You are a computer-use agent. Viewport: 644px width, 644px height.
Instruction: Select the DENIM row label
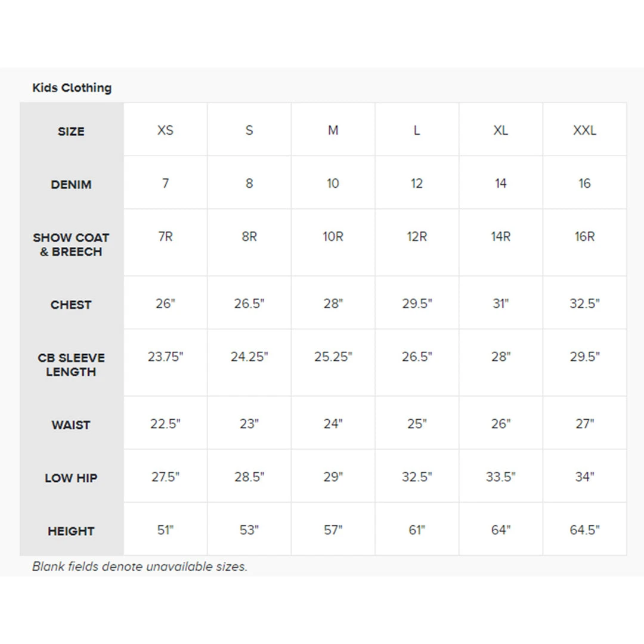71,185
